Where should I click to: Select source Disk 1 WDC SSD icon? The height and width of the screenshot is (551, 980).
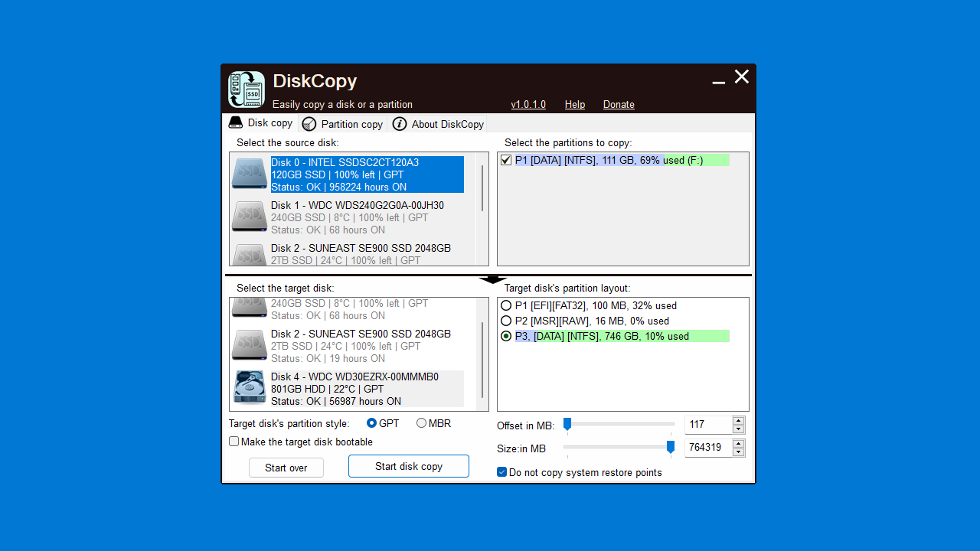[x=250, y=217]
